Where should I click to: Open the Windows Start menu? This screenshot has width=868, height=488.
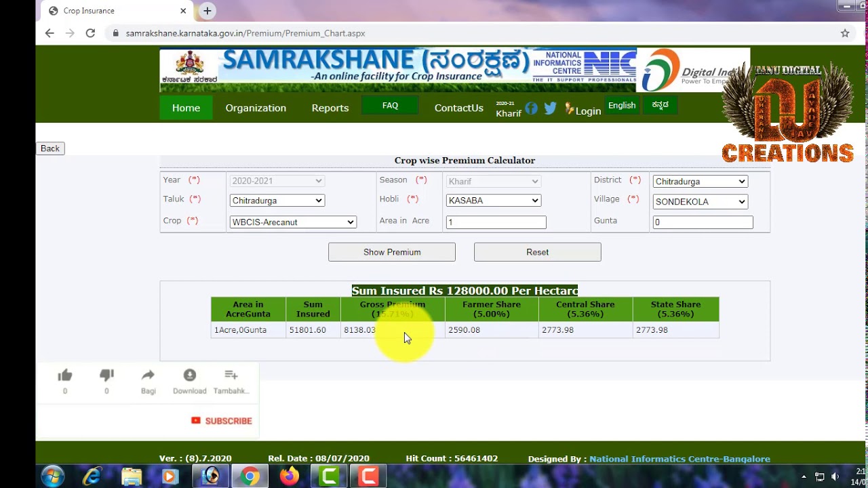[52, 476]
